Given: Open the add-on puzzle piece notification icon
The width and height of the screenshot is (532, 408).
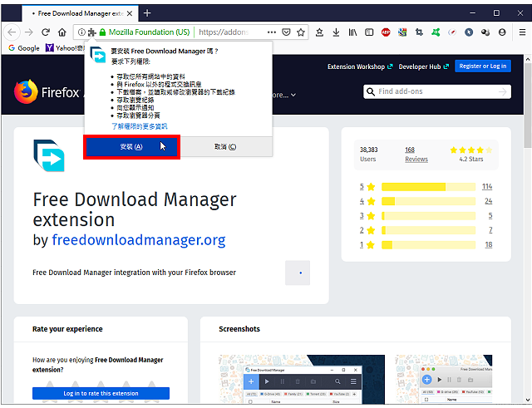Looking at the screenshot, I should coord(91,32).
